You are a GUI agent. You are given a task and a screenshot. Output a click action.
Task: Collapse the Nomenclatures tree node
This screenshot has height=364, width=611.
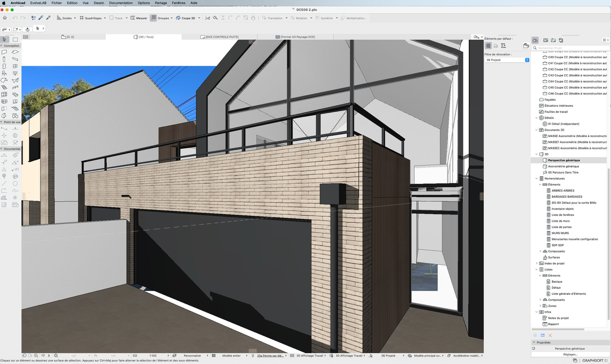[537, 179]
